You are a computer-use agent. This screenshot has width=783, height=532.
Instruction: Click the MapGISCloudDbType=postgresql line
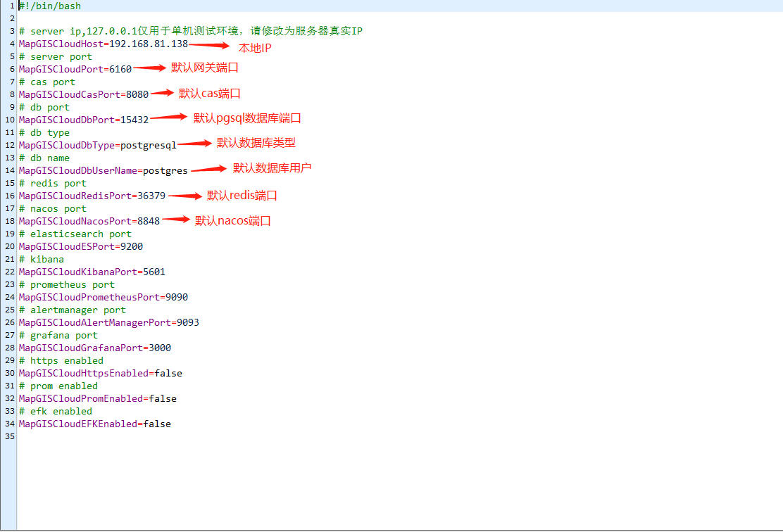coord(98,145)
